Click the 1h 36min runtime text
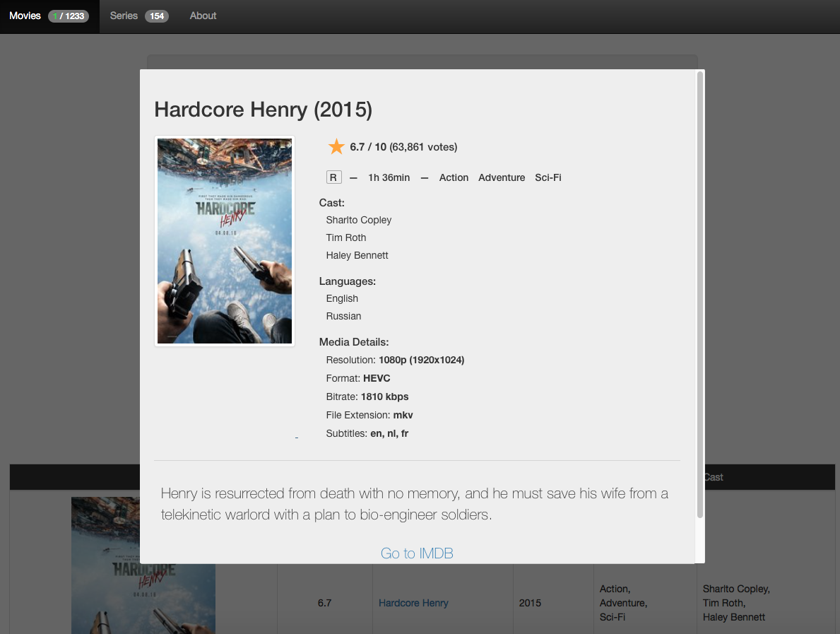 click(x=389, y=177)
